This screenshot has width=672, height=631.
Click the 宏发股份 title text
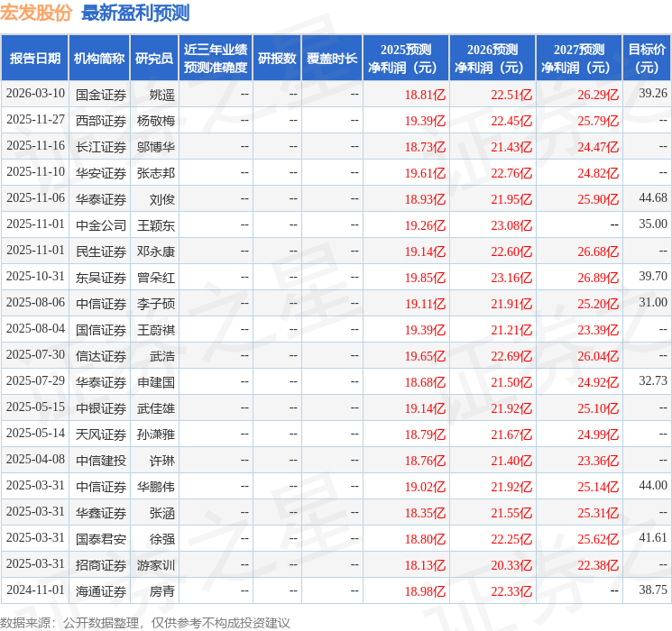tap(36, 13)
